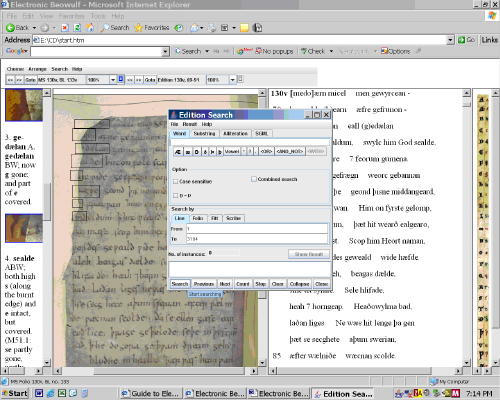Open the File menu in Edition Search
This screenshot has height=400, width=500.
click(175, 124)
